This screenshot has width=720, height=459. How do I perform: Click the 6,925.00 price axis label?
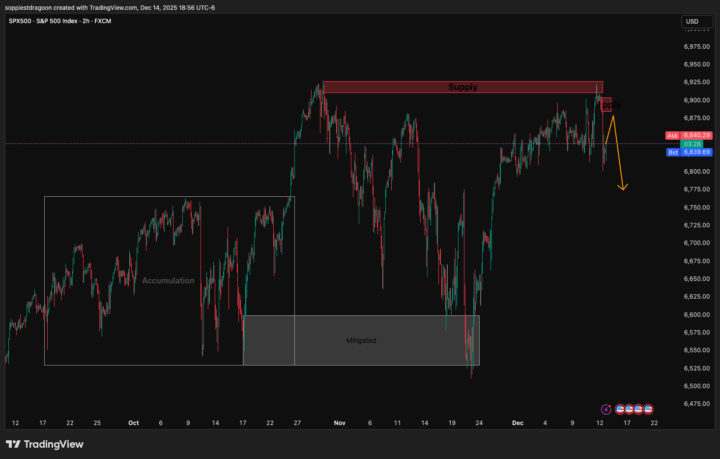pyautogui.click(x=697, y=82)
